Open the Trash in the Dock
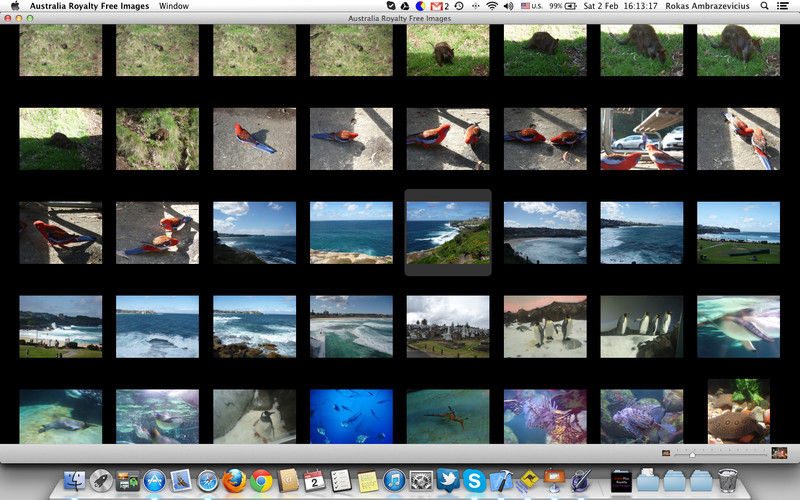Viewport: 800px width, 500px height. click(x=728, y=481)
